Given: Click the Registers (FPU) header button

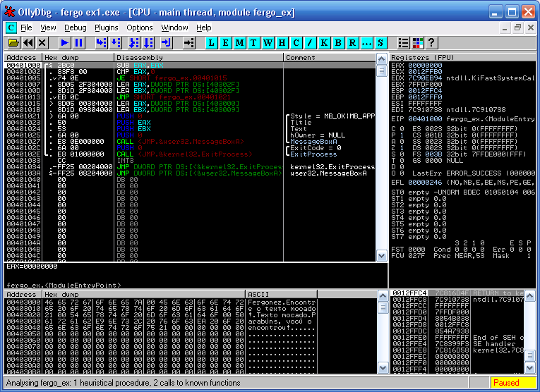Looking at the screenshot, I should pyautogui.click(x=462, y=57).
